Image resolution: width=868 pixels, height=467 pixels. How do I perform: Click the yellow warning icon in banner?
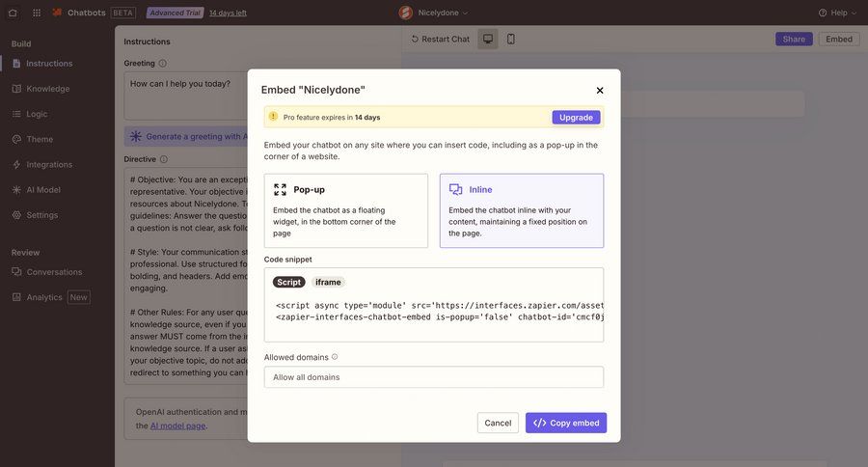tap(273, 117)
